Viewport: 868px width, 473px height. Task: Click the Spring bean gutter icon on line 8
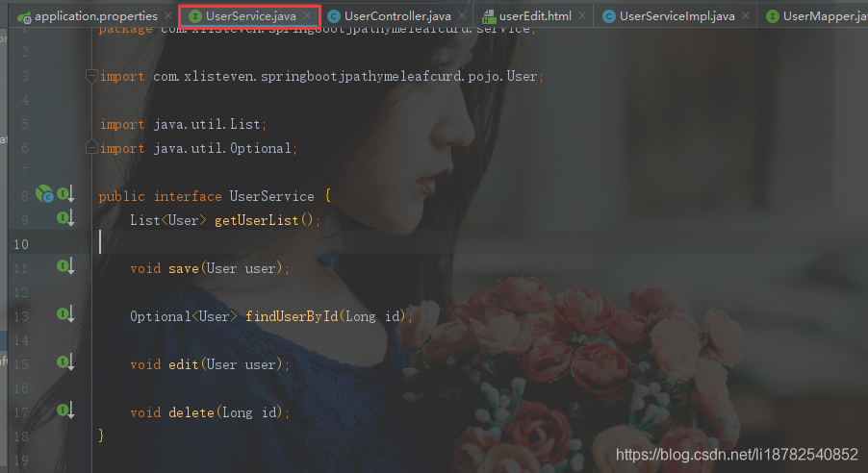tap(44, 194)
